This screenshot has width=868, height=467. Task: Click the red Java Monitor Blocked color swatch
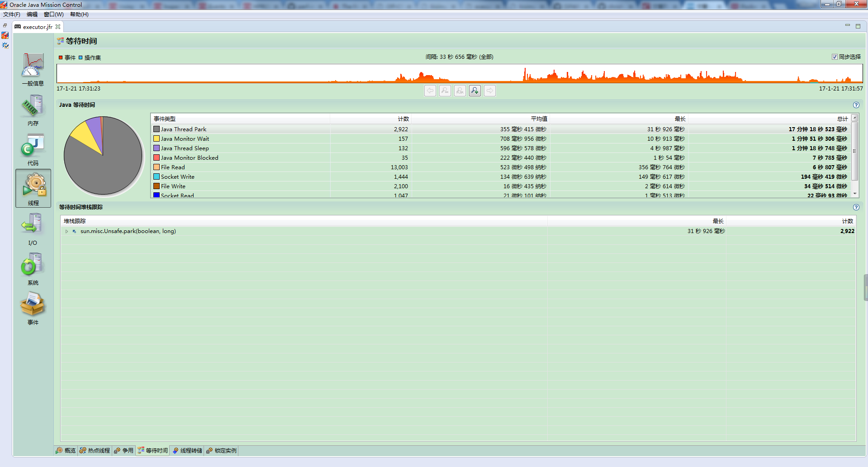(157, 158)
